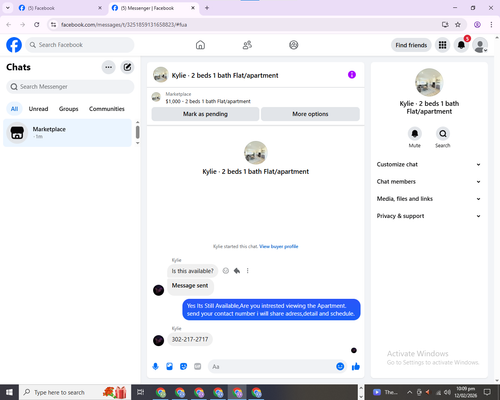Click the Facebook logo home icon
Screen dimensions: 500x400
point(14,45)
